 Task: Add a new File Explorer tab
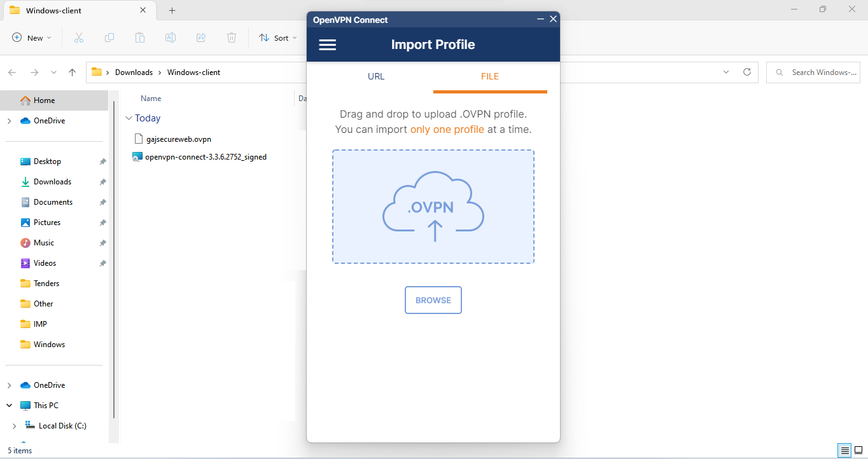click(172, 10)
